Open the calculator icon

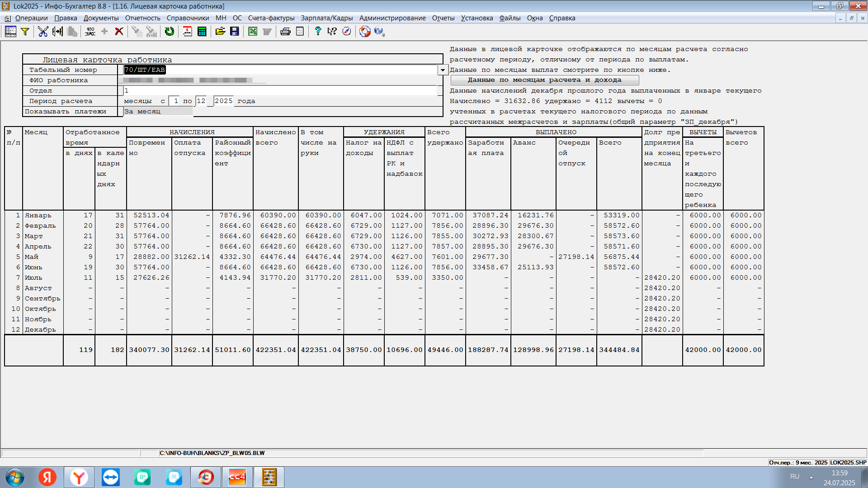(202, 31)
